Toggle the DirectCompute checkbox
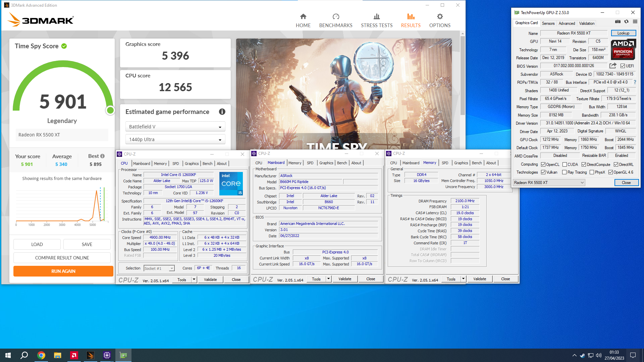Screen dimensions: 644x362 pos(584,165)
